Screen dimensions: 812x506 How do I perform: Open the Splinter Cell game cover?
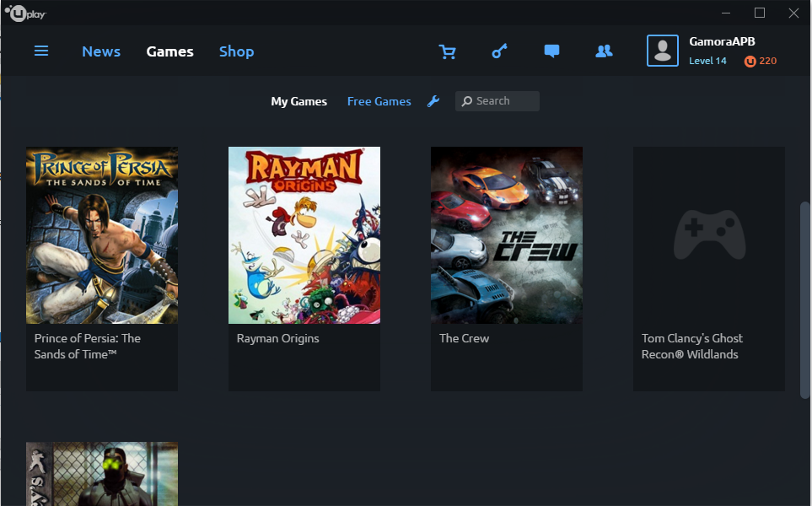point(102,473)
